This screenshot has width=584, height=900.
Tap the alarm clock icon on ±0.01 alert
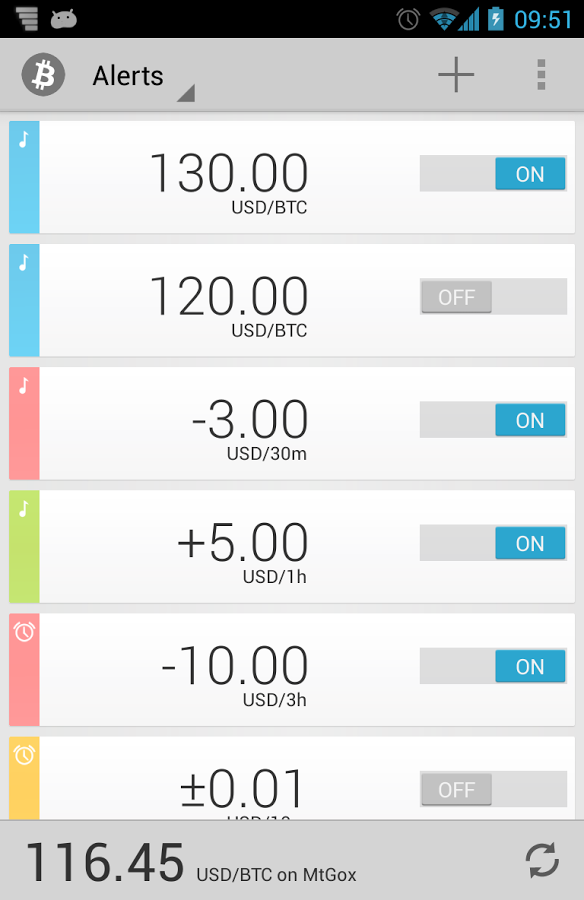[x=24, y=754]
